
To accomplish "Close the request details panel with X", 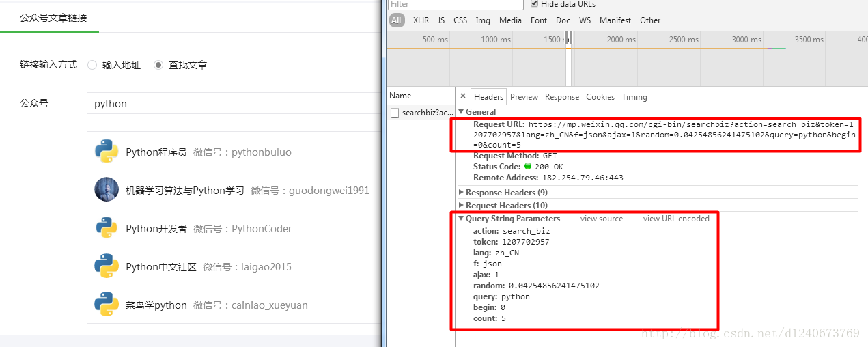I will (x=463, y=96).
